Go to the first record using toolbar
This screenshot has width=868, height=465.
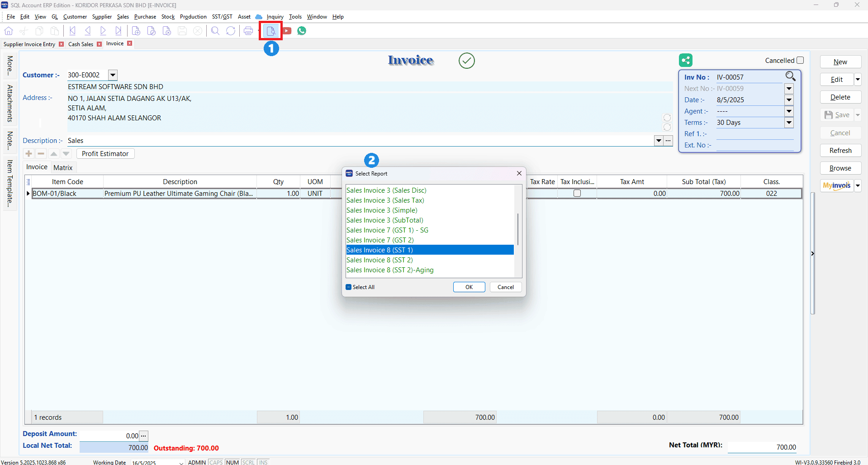72,31
